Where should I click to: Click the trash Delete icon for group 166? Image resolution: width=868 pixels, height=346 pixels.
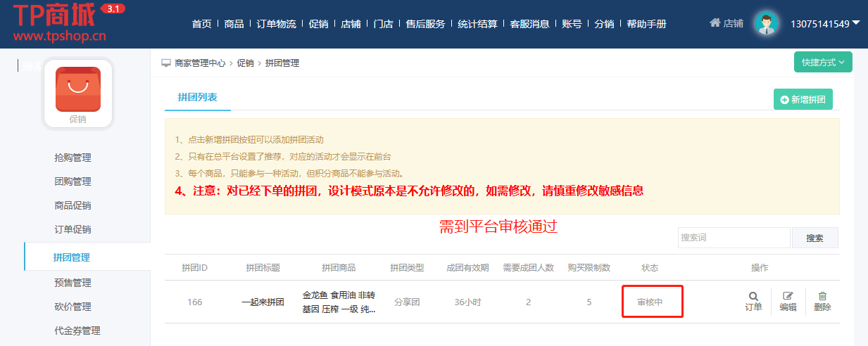[x=822, y=297]
